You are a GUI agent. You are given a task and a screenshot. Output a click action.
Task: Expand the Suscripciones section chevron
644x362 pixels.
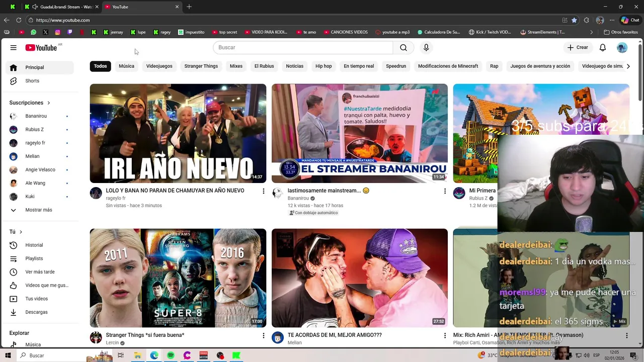[x=49, y=103]
